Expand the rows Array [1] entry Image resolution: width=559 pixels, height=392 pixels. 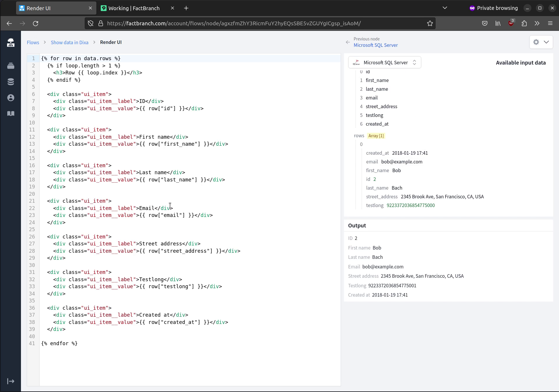click(376, 136)
